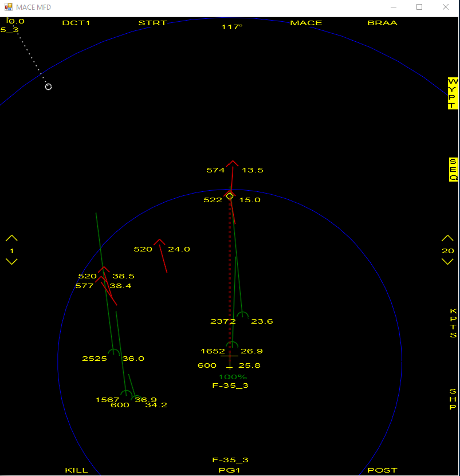460x476 pixels.
Task: Click the 0.0 readout in the corner
Action: click(17, 21)
